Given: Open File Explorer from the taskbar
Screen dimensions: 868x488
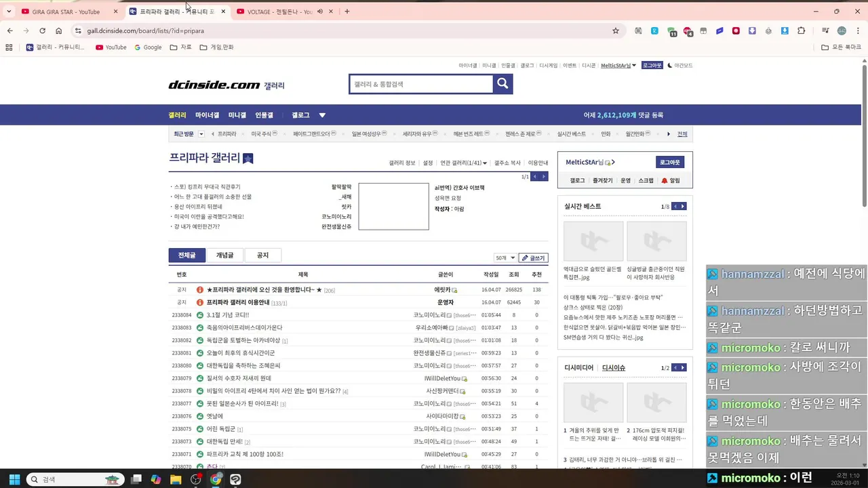Looking at the screenshot, I should (176, 479).
